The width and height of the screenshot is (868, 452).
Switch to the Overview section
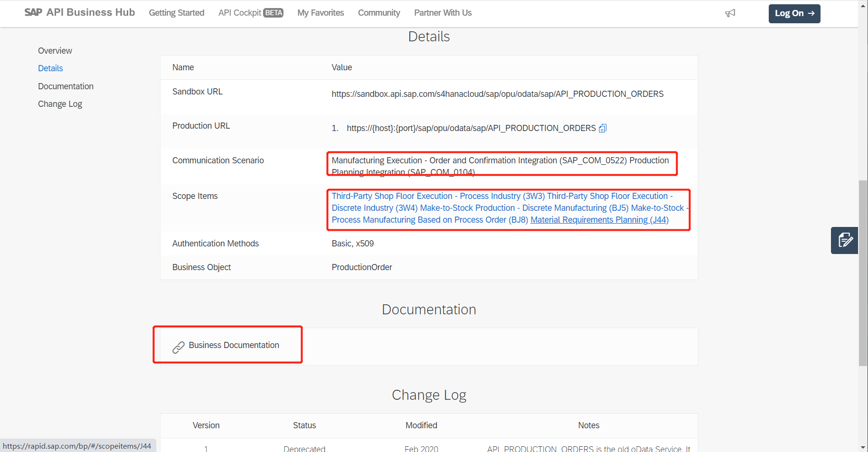[x=55, y=50]
